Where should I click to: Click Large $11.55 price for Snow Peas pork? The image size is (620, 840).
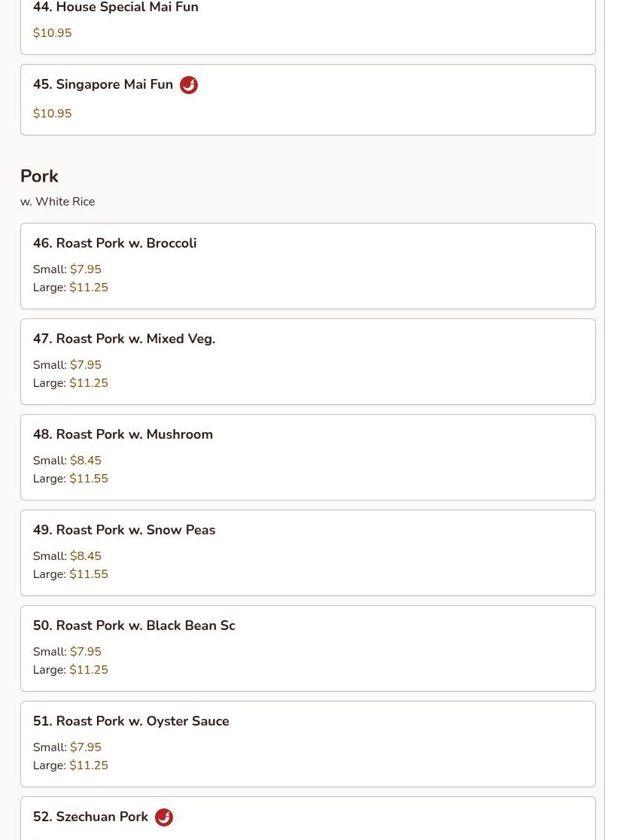pos(89,574)
